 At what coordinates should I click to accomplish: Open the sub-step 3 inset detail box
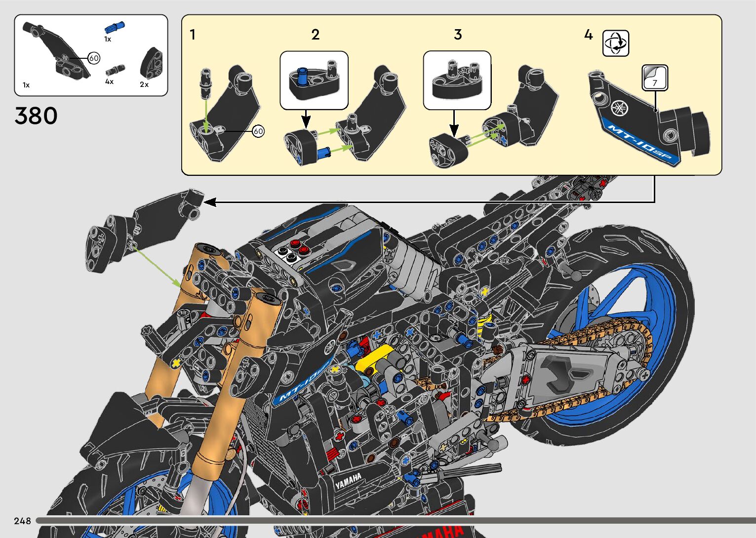coord(457,80)
